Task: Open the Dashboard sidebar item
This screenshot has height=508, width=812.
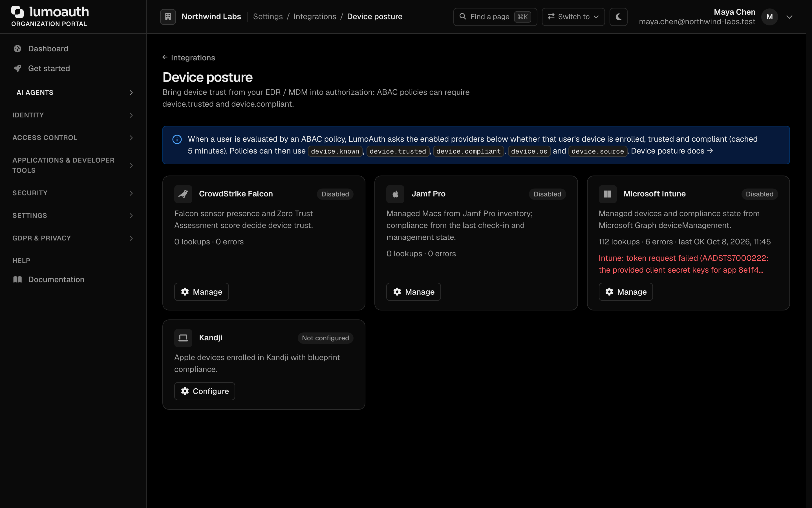Action: (73, 49)
